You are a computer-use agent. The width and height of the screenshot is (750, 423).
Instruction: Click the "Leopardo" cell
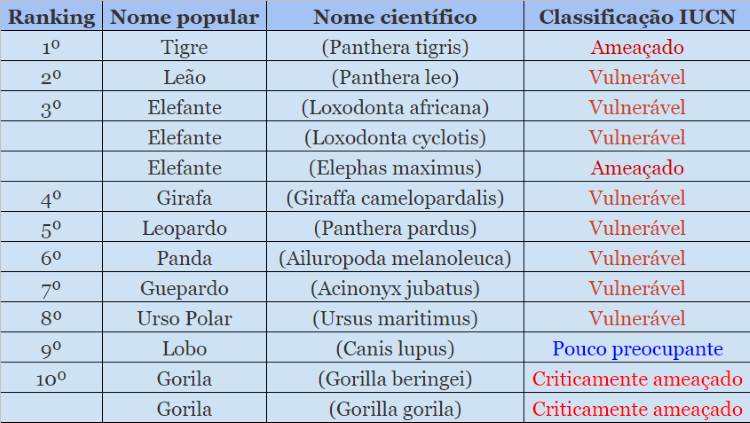(x=184, y=228)
